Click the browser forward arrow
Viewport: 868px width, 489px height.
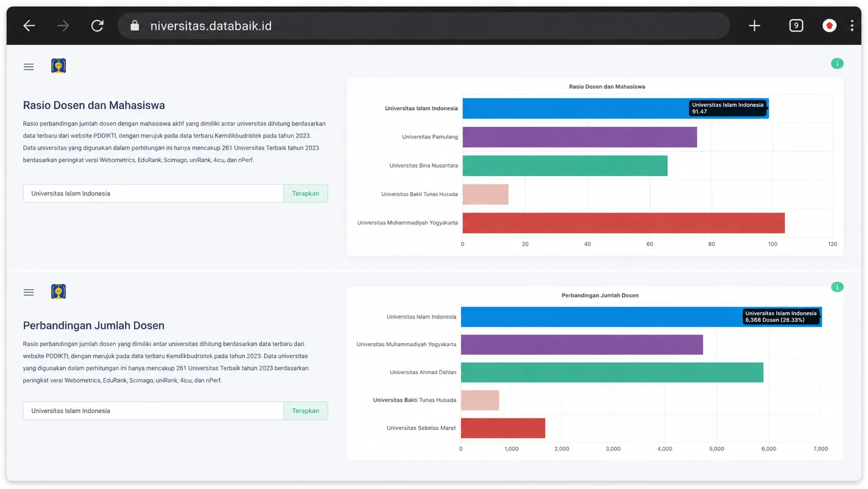(63, 25)
